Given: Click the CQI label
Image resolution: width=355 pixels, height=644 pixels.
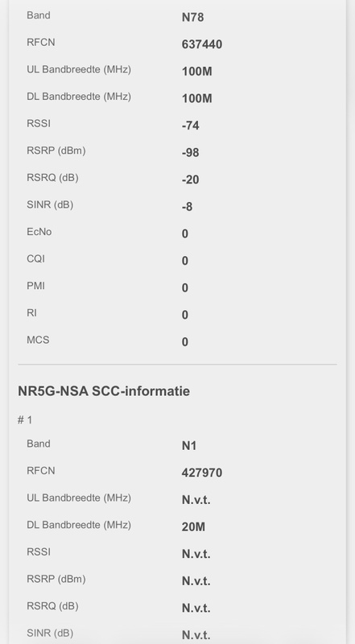Looking at the screenshot, I should pos(35,258).
